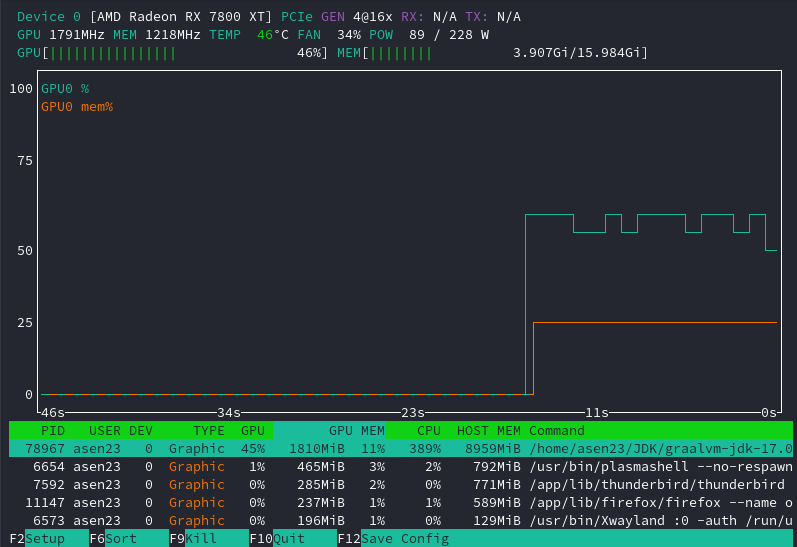Click the 46s time axis label
Viewport: 797px width, 547px height.
tap(53, 413)
